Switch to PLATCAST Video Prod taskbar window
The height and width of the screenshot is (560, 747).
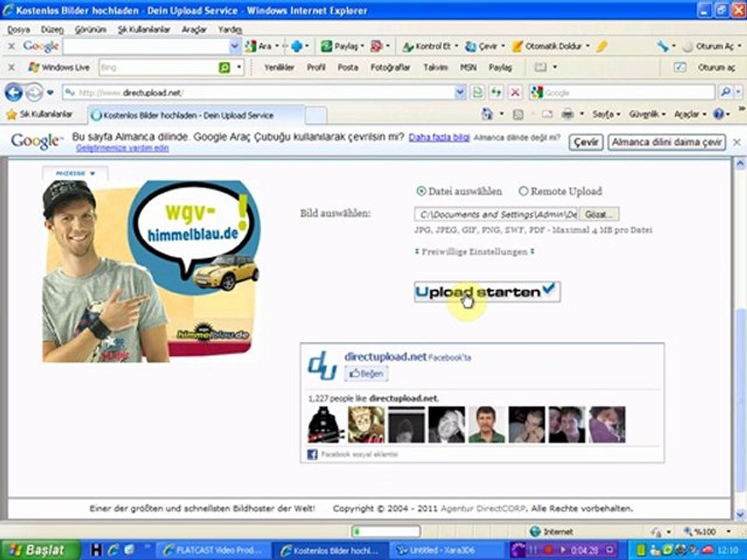click(214, 551)
